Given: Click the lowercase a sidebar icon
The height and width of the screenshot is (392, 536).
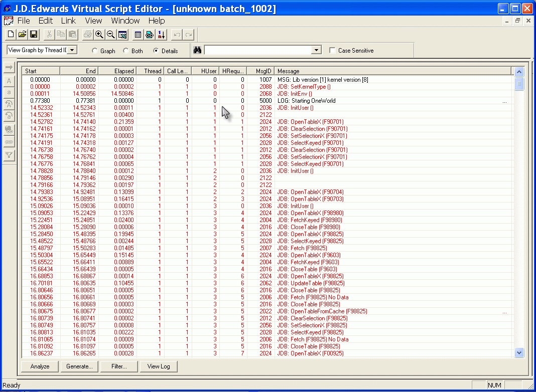Looking at the screenshot, I should click(9, 93).
